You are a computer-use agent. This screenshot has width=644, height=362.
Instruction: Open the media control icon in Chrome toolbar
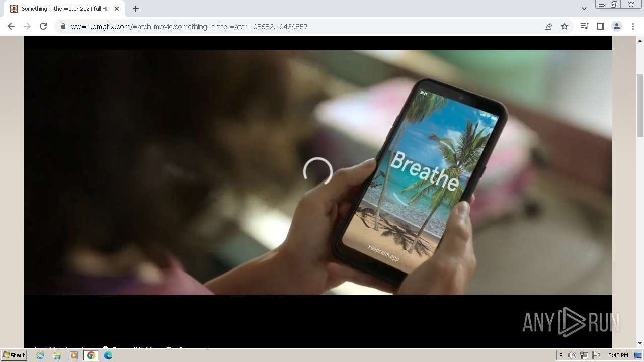[584, 26]
